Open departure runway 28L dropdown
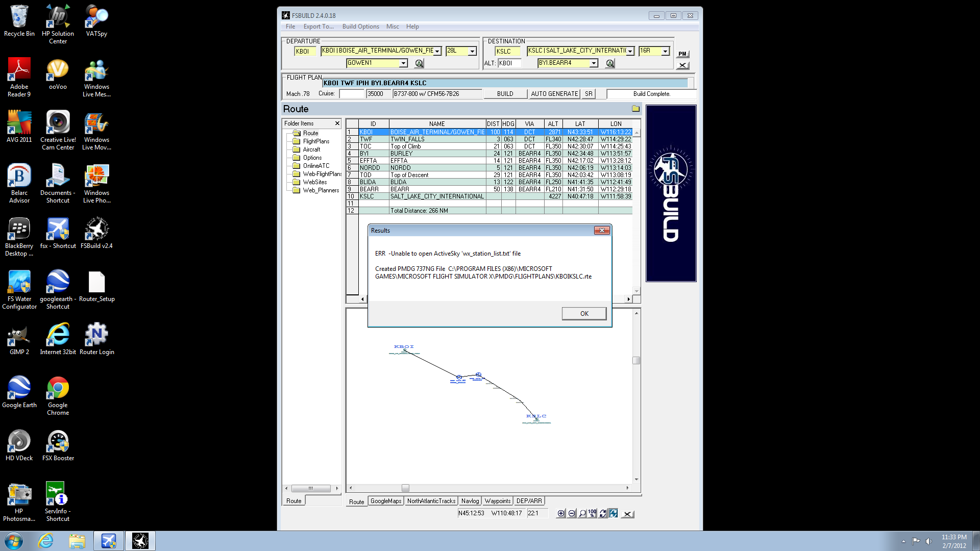 pos(472,51)
